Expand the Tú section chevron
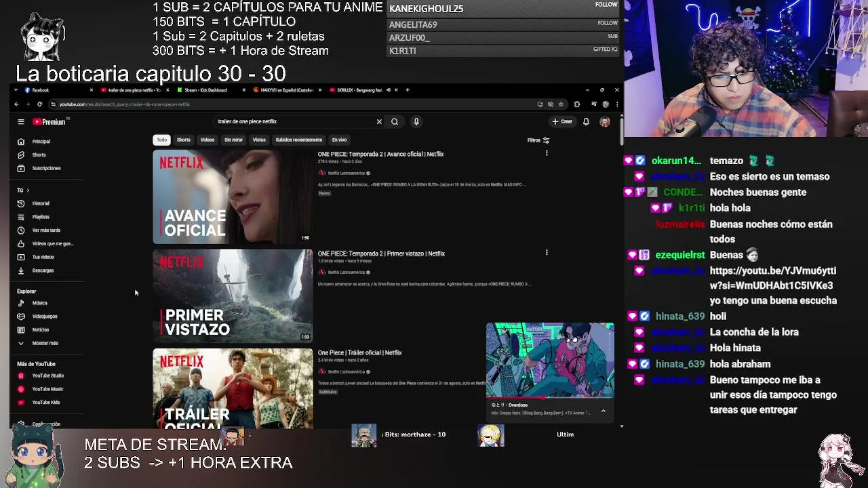868x488 pixels. pos(28,190)
